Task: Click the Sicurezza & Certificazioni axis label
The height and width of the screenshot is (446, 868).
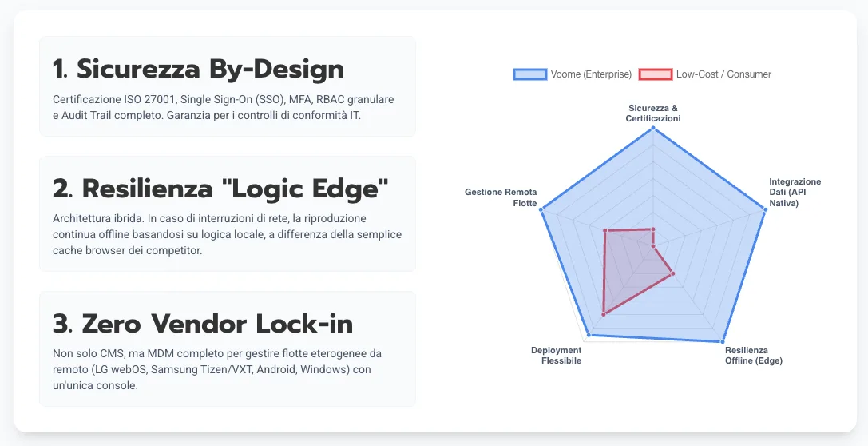Action: click(653, 113)
